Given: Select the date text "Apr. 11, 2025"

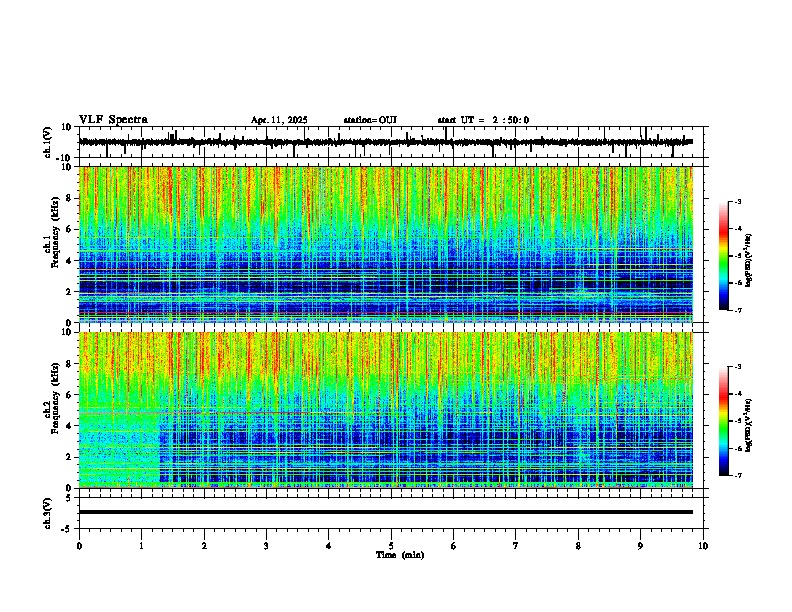Looking at the screenshot, I should (x=279, y=120).
